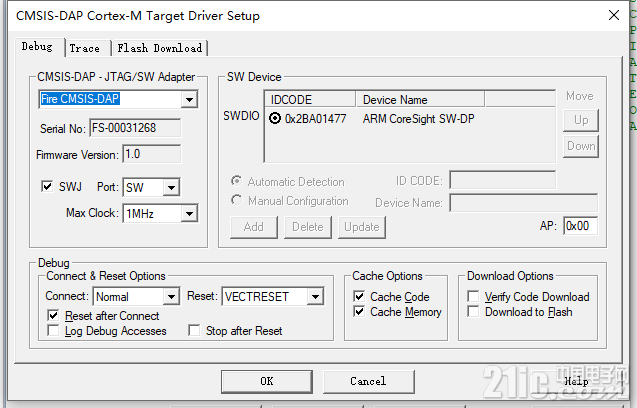Screen dimensions: 637x408
Task: Click the IDCODE column header
Action: coord(310,99)
